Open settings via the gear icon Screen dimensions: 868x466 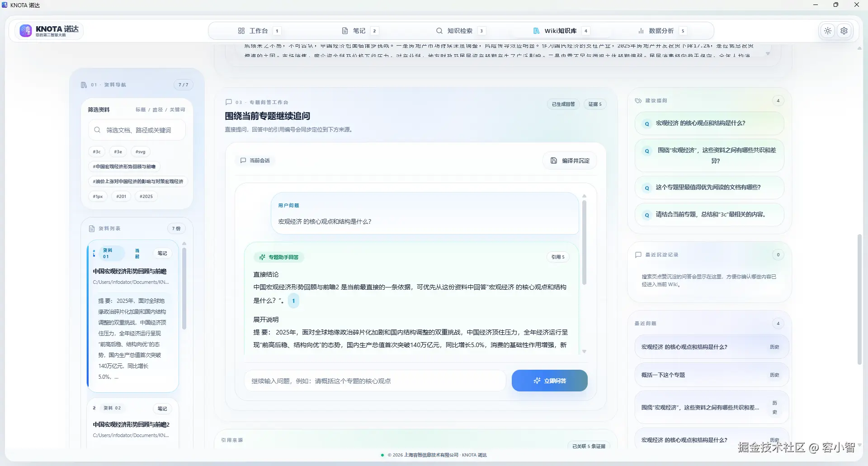click(844, 30)
